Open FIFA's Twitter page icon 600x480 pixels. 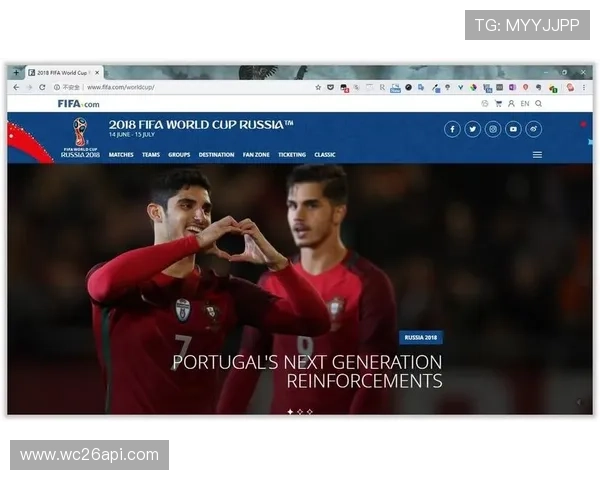click(473, 129)
